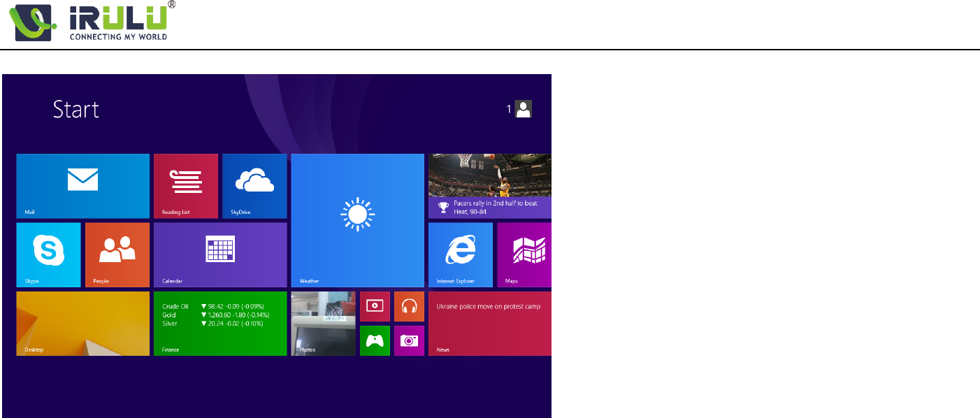Click the trophy icon on Sports tile
The width and height of the screenshot is (980, 418).
click(x=443, y=207)
